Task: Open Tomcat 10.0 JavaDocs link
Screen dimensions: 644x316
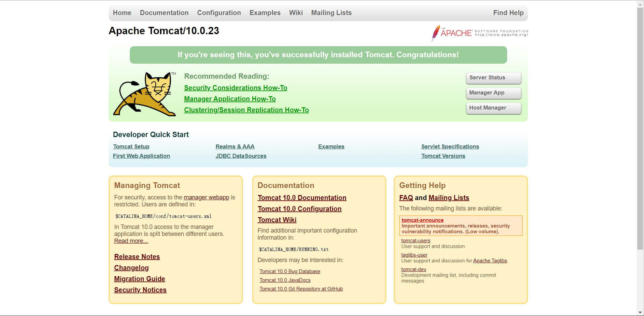Action: (x=285, y=280)
